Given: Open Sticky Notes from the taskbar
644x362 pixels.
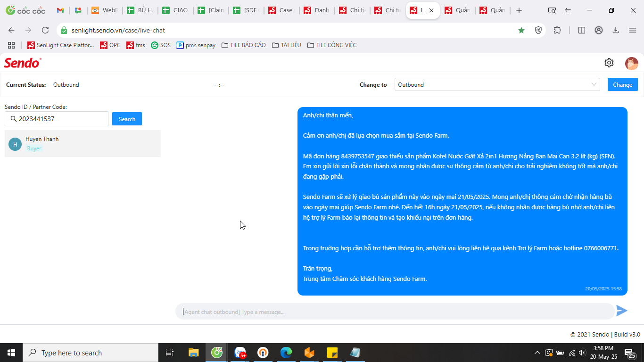Looking at the screenshot, I should click(332, 353).
